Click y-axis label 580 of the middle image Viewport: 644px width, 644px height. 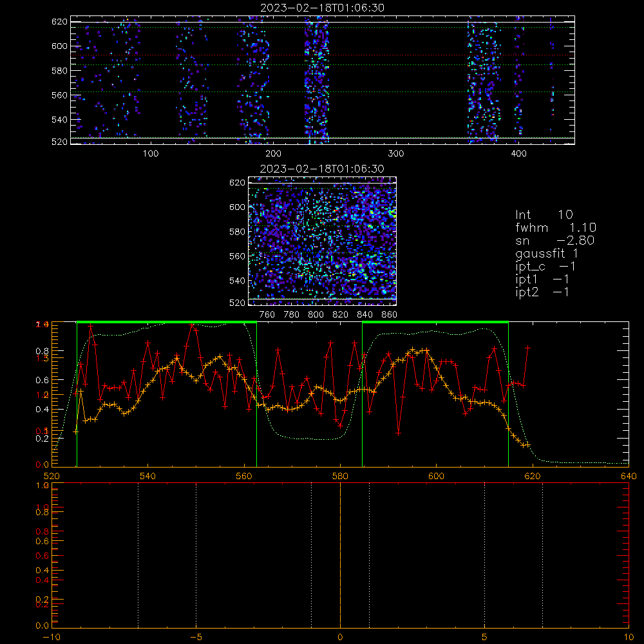pos(238,232)
